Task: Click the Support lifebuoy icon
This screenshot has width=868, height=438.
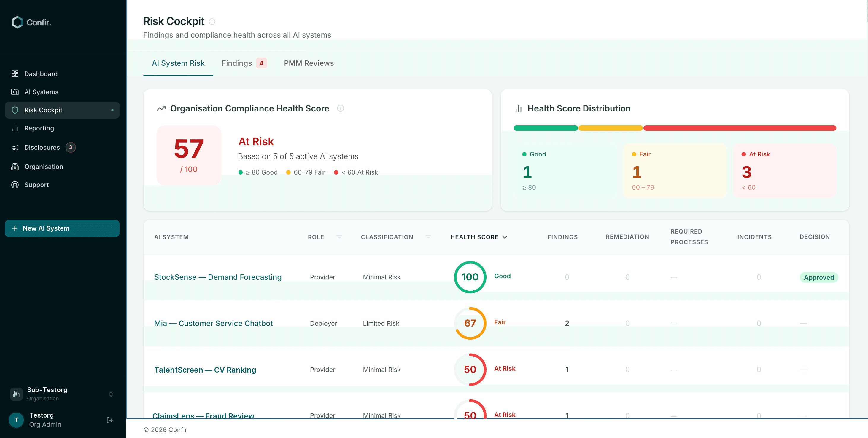Action: coord(15,185)
